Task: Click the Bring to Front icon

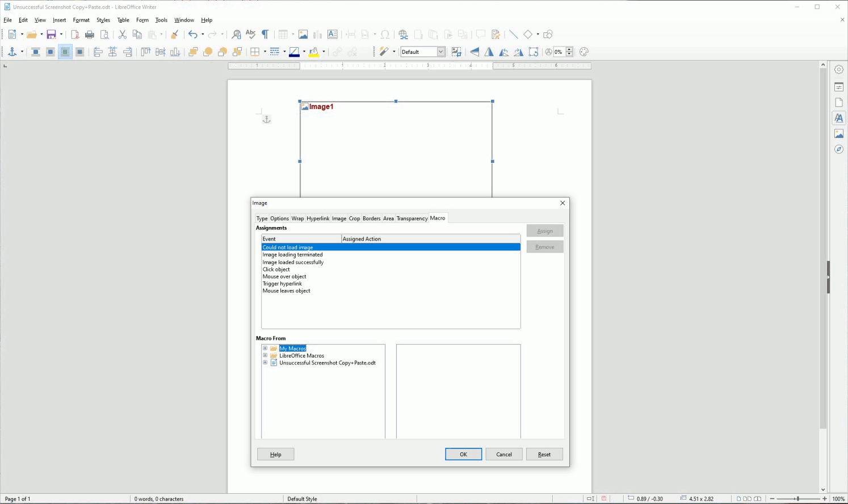Action: click(193, 52)
